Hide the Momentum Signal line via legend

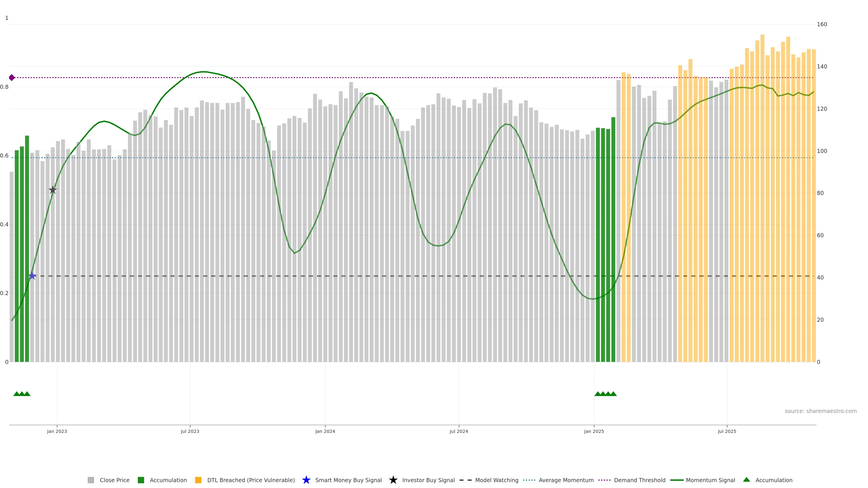coord(710,480)
